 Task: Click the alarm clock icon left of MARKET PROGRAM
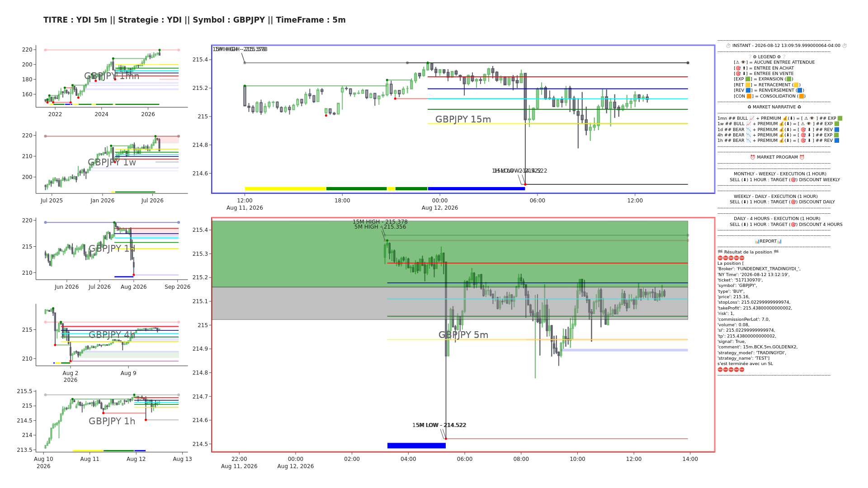[x=753, y=157]
